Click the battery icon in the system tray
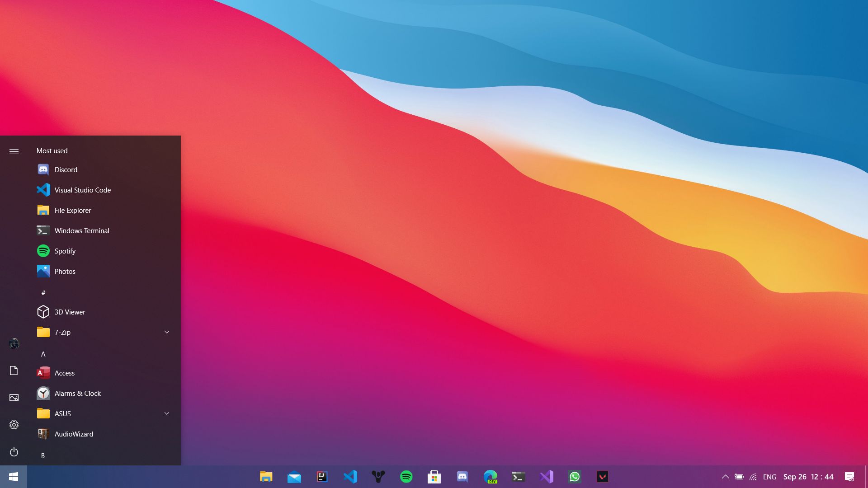Screen dimensions: 868x488 click(740, 476)
